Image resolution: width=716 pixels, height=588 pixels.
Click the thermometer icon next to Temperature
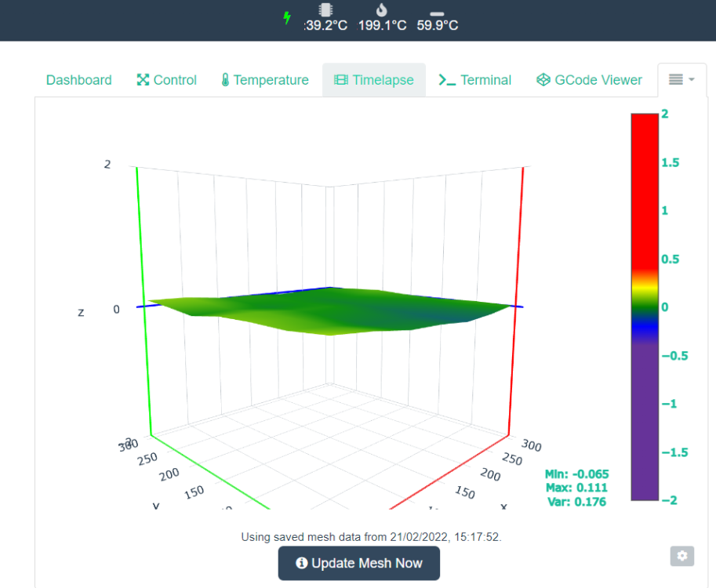(x=225, y=80)
